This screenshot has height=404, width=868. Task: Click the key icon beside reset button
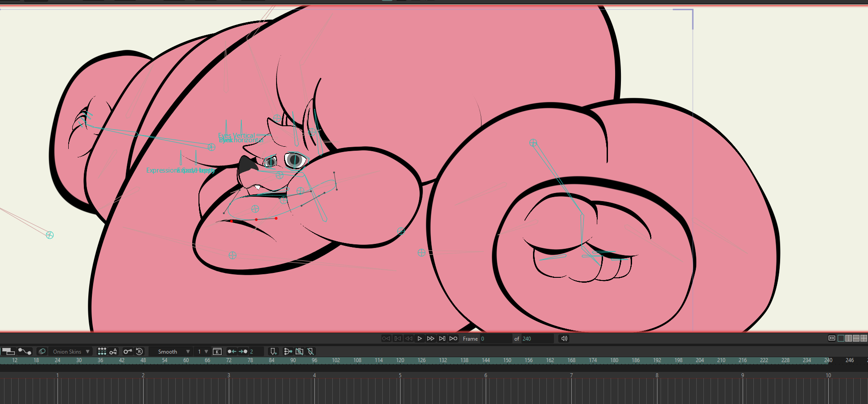pos(128,352)
